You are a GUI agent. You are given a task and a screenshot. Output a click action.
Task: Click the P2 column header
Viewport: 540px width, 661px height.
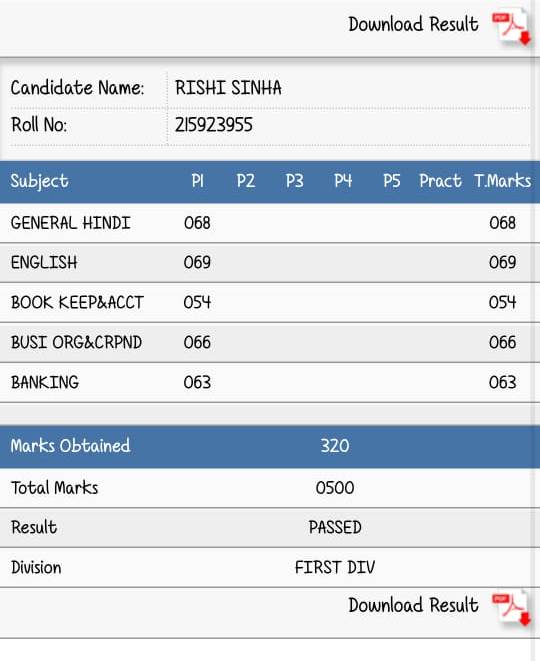pyautogui.click(x=246, y=181)
